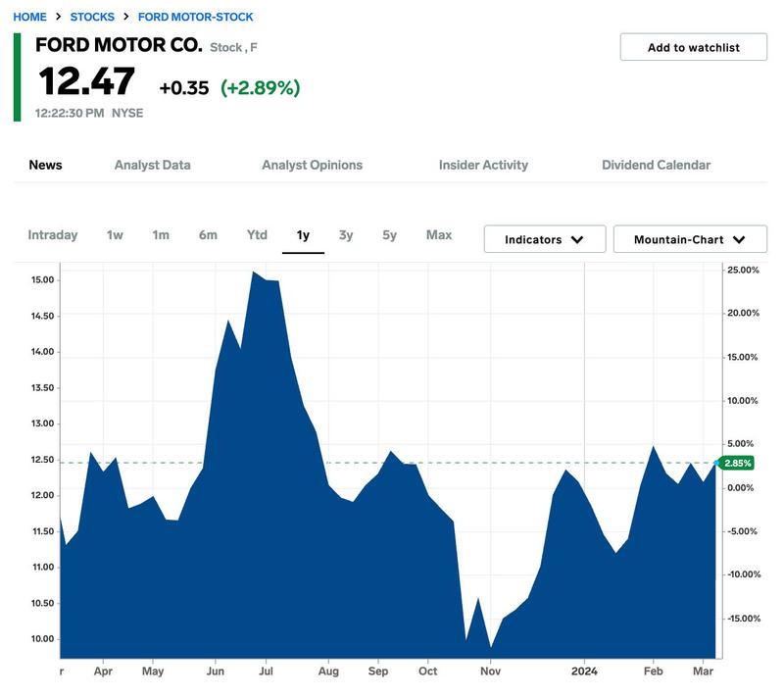The height and width of the screenshot is (697, 784).
Task: Go to the HOME breadcrumb link
Action: pos(29,17)
